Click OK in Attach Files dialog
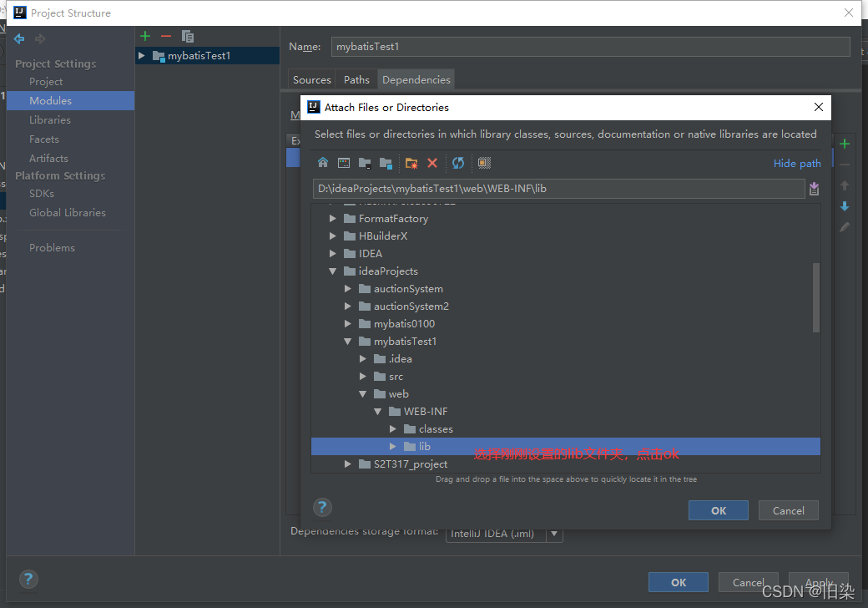Image resolution: width=868 pixels, height=608 pixels. pos(718,510)
